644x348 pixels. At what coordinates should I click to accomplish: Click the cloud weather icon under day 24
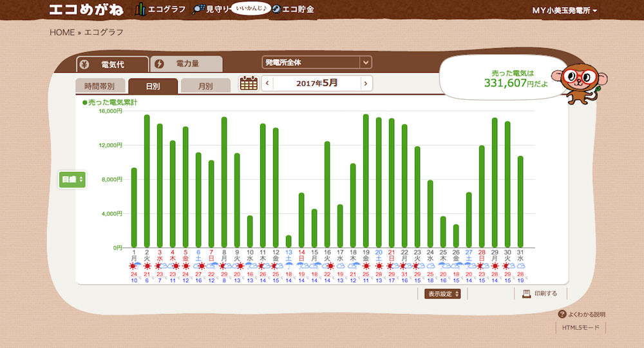[430, 266]
